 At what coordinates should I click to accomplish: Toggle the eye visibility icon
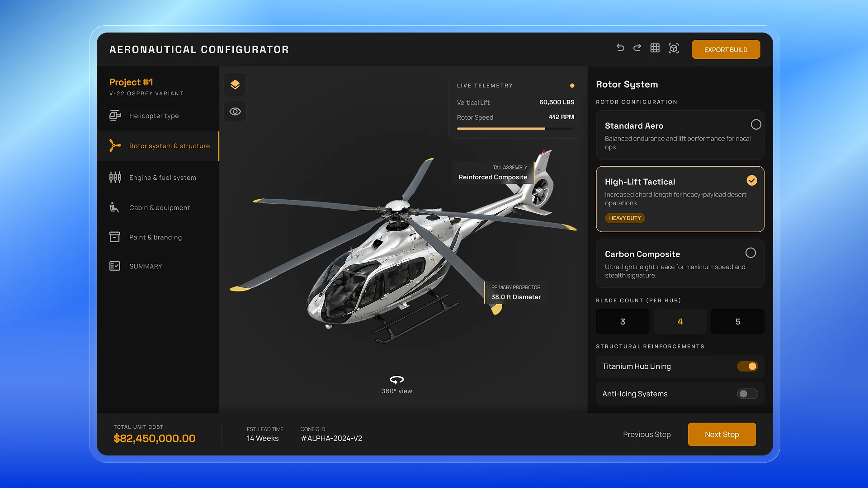(x=235, y=112)
